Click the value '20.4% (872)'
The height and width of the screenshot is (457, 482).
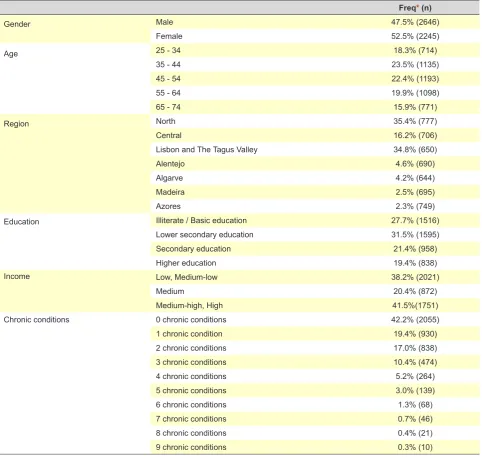coord(415,291)
